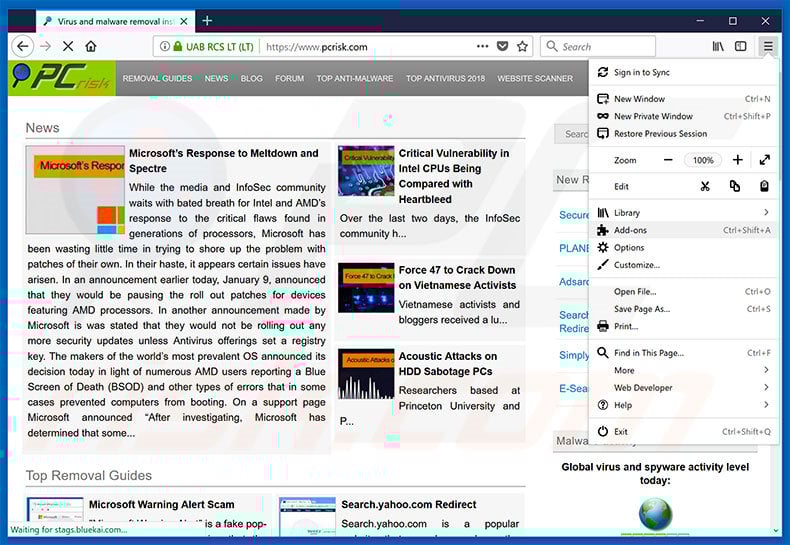Open REMOVAL GUIDES site tab
790x545 pixels.
click(x=157, y=79)
